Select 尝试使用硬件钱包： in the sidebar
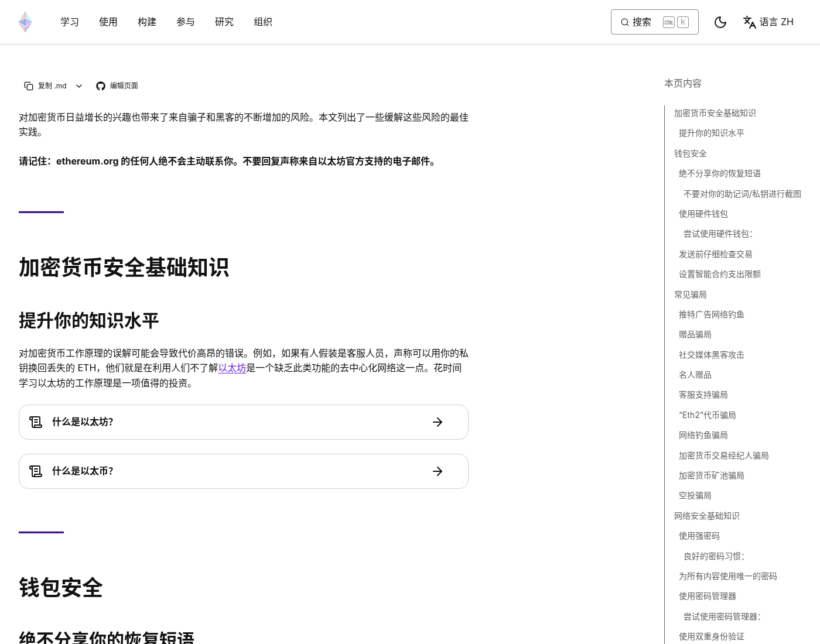Viewport: 820px width, 644px height. [x=718, y=234]
